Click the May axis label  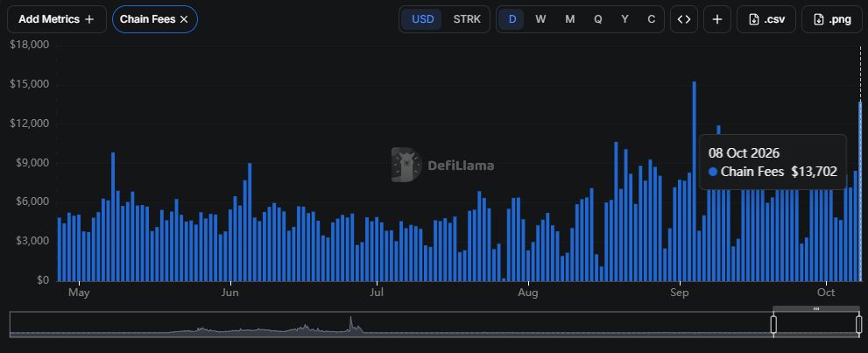pos(79,293)
